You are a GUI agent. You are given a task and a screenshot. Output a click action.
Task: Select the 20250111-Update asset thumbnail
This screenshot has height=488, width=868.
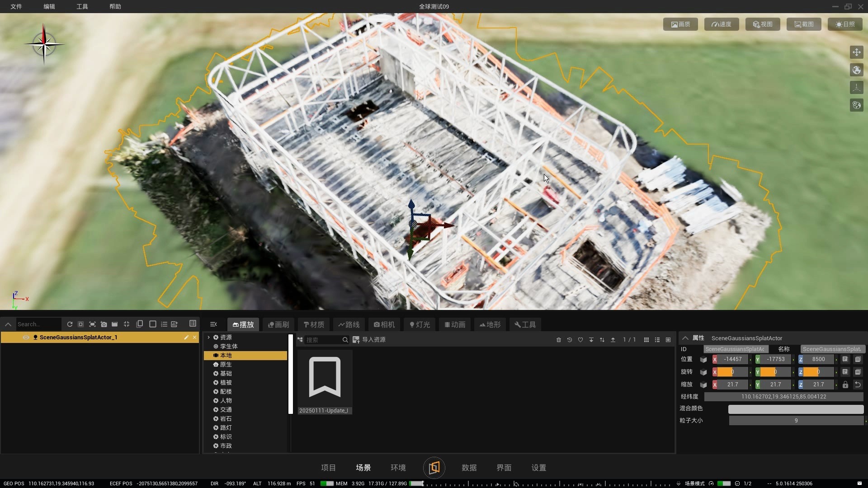325,382
